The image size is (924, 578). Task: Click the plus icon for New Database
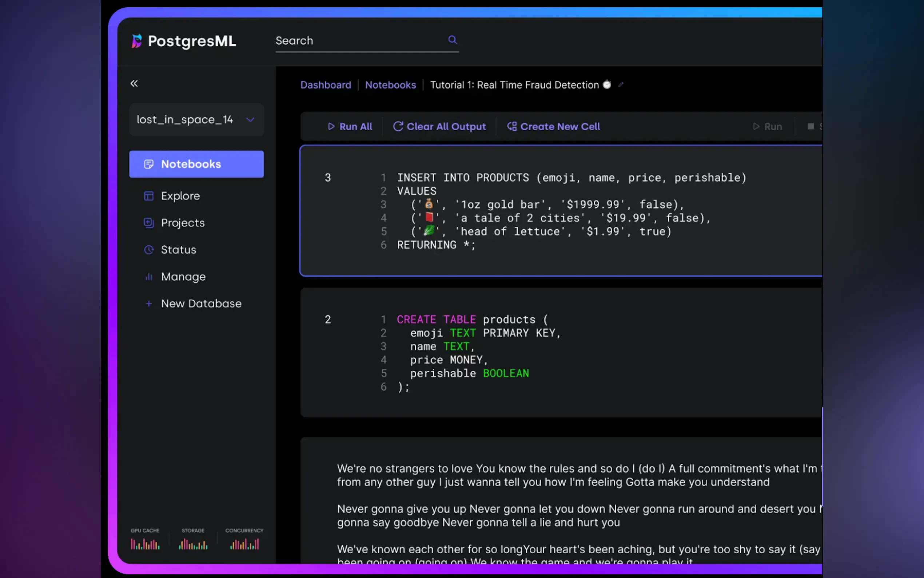point(148,304)
